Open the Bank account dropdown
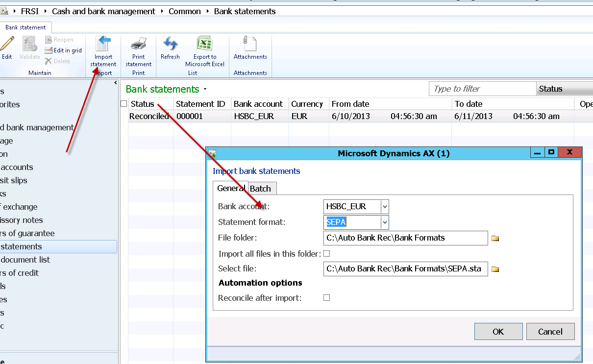The image size is (593, 364). [385, 207]
